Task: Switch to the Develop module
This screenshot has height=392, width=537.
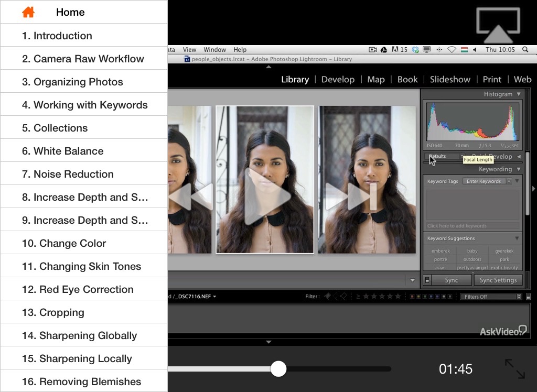Action: click(338, 80)
